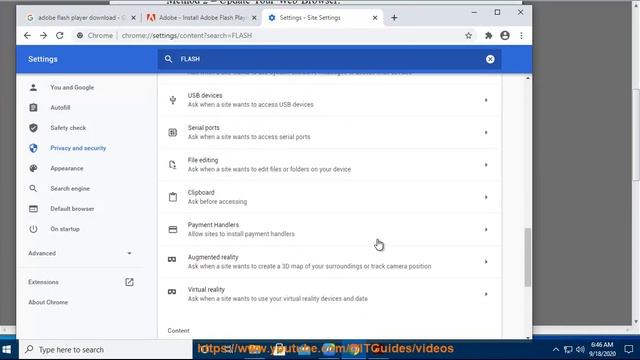640x360 pixels.
Task: Open the Extensions puzzle-piece menu
Action: [488, 36]
